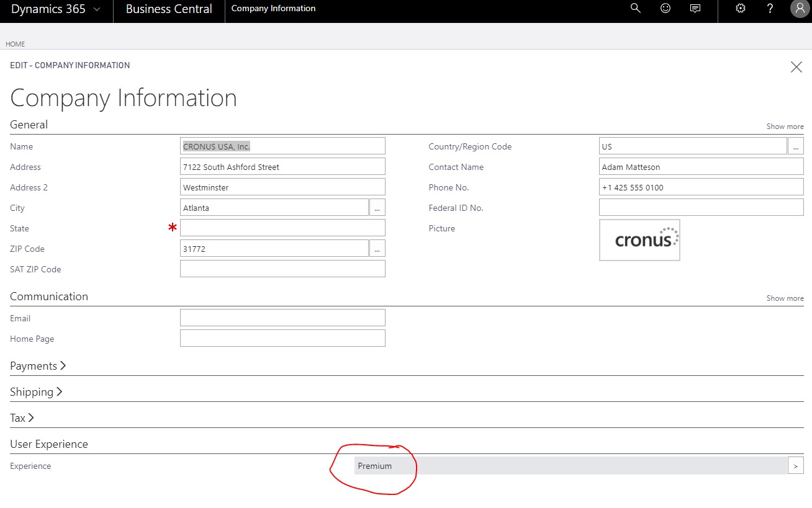Viewport: 812px width, 508px height.
Task: Open the user profile avatar
Action: (x=800, y=9)
